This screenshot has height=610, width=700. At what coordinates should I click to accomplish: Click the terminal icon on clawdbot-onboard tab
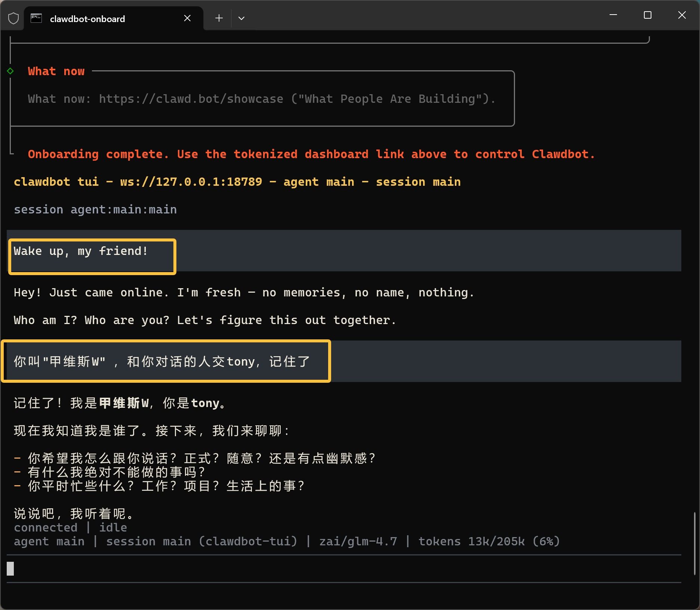point(36,18)
